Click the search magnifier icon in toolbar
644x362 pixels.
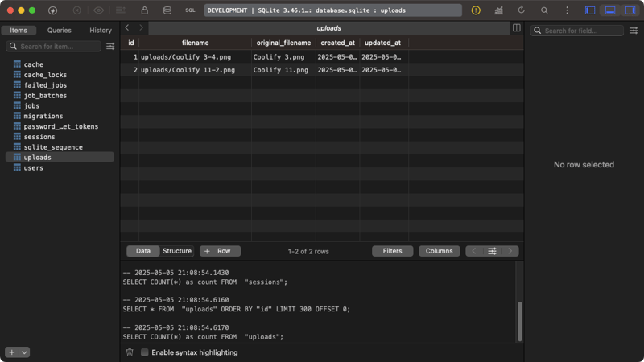click(x=544, y=10)
